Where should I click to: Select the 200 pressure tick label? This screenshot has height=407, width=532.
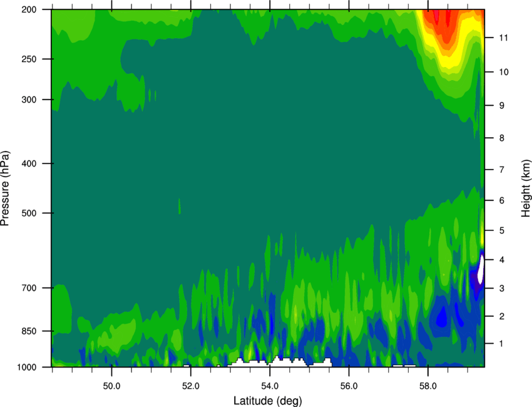(29, 10)
